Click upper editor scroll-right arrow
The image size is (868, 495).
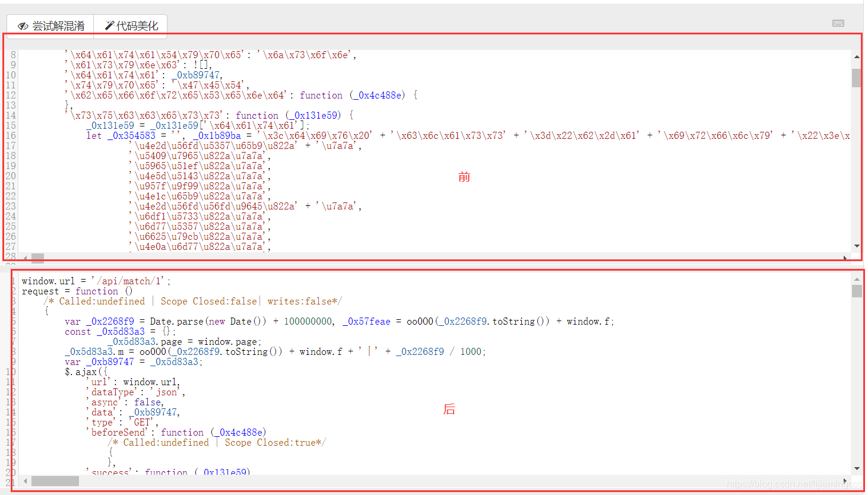coord(845,258)
